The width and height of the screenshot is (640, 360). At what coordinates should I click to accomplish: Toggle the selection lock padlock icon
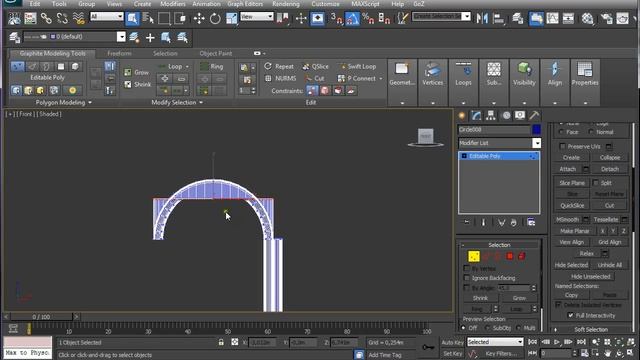(221, 342)
